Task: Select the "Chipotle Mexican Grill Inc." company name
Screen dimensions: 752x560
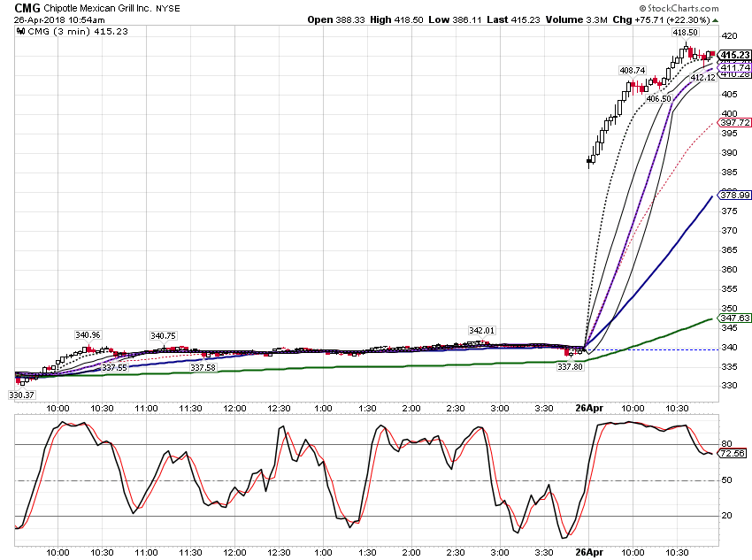Action: pos(97,8)
